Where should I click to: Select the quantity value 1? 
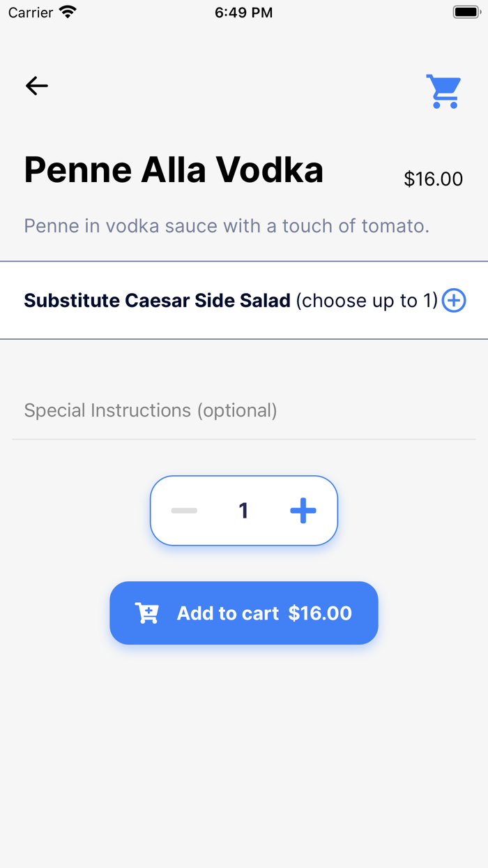243,511
